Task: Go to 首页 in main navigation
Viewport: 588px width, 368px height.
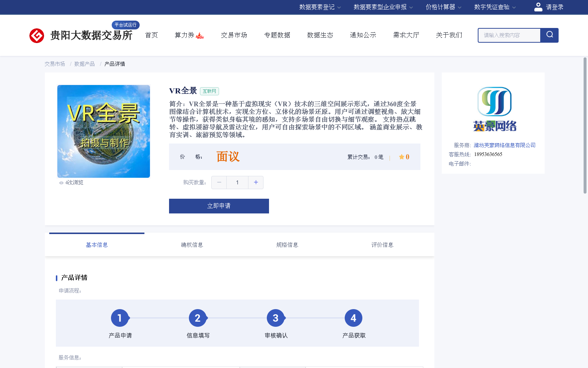Action: [151, 35]
